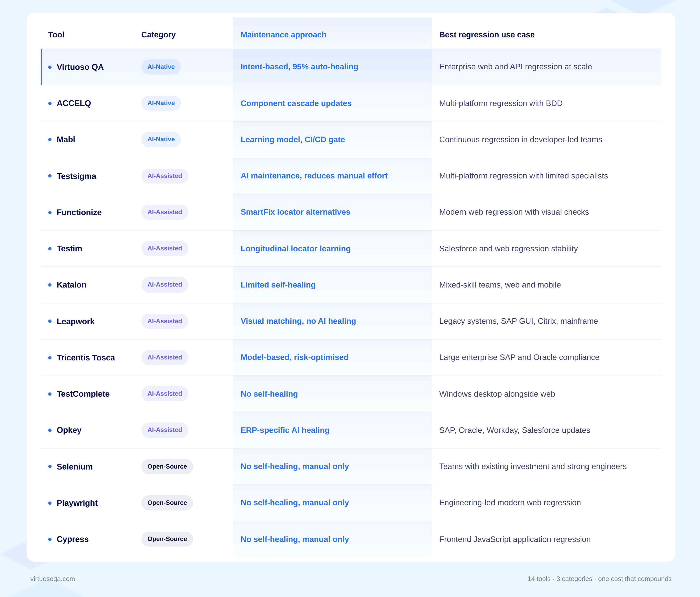The width and height of the screenshot is (700, 597).
Task: Click 'Modern web regression with visual checks'
Action: coord(514,212)
